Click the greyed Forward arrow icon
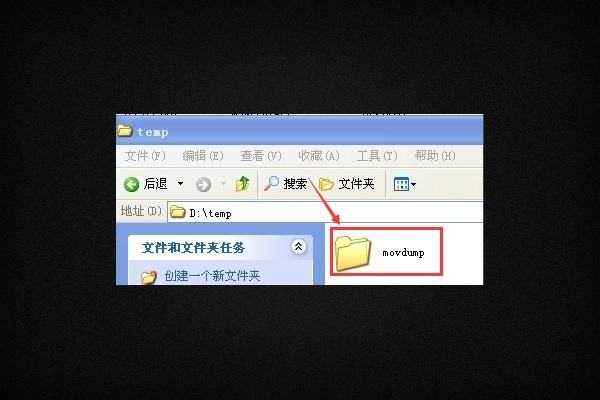 pyautogui.click(x=203, y=184)
